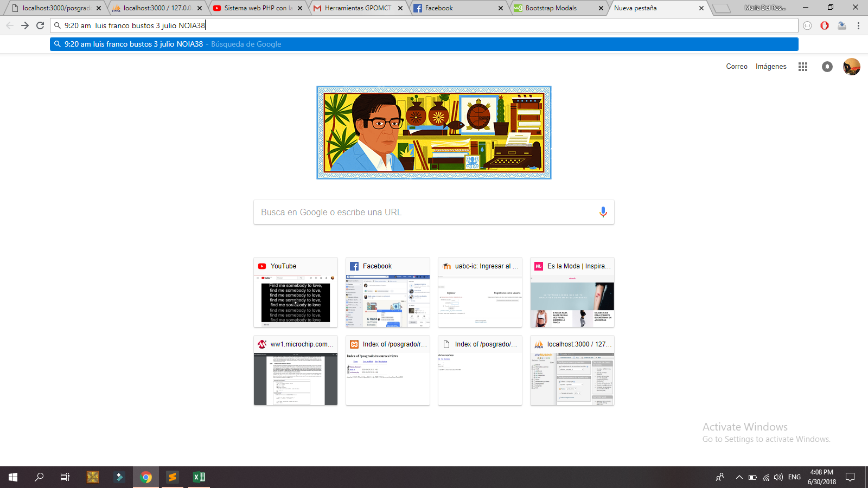The width and height of the screenshot is (868, 488).
Task: Click the forward navigation arrow
Action: point(25,25)
